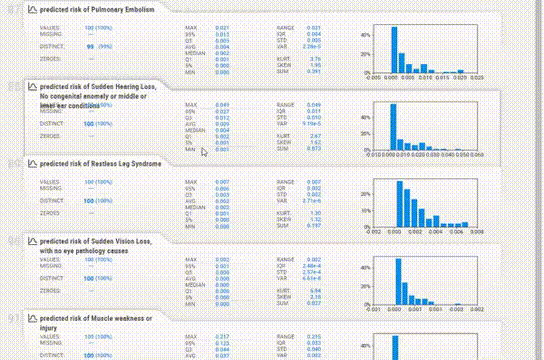544x360 pixels.
Task: Click the SKEW value 1.32 for Restless Leg Syndrome
Action: pyautogui.click(x=315, y=220)
